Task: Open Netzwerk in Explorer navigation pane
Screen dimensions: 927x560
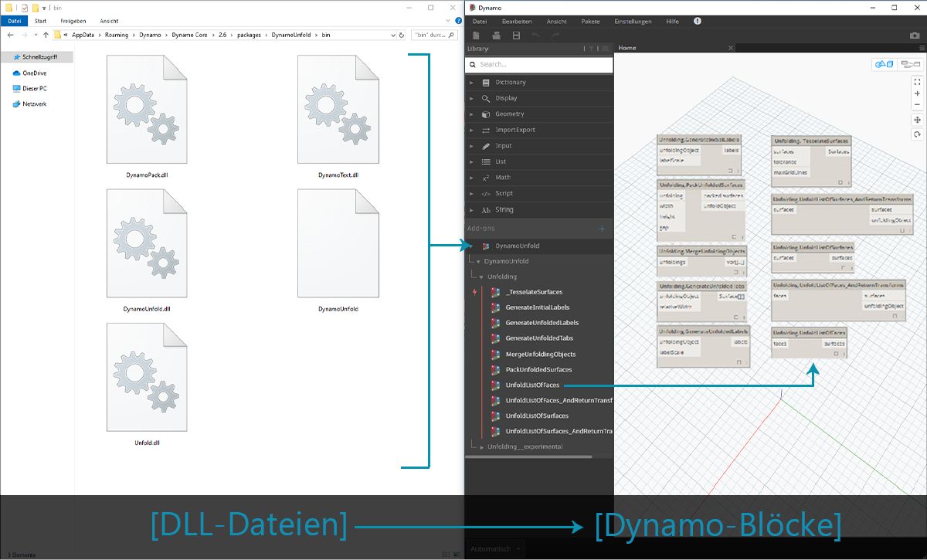Action: 29,104
